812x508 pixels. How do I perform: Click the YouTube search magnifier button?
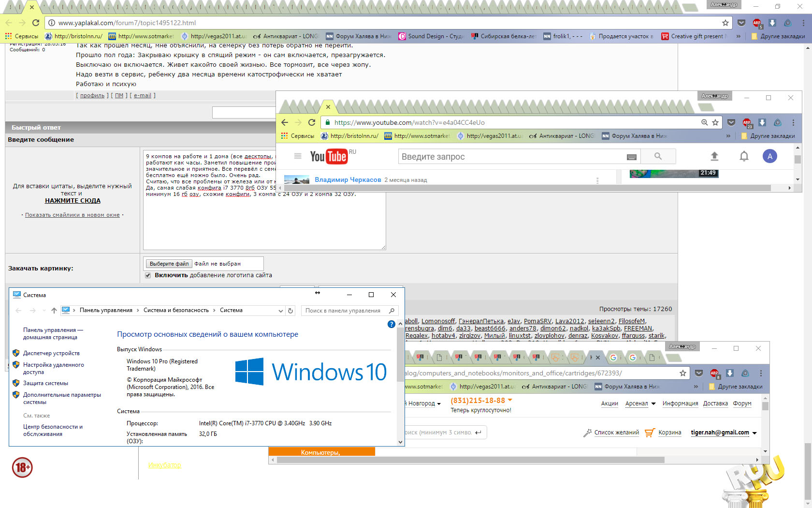(x=658, y=156)
